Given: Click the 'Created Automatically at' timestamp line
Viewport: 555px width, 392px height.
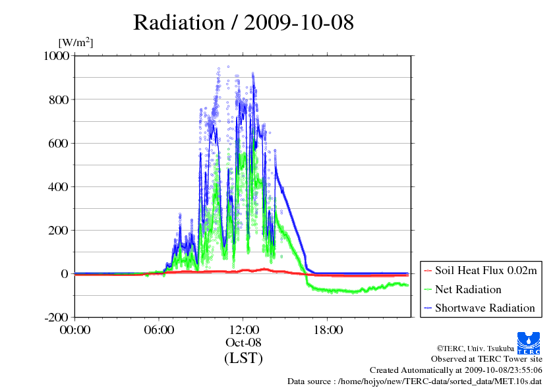Looking at the screenshot, I should pyautogui.click(x=456, y=370).
